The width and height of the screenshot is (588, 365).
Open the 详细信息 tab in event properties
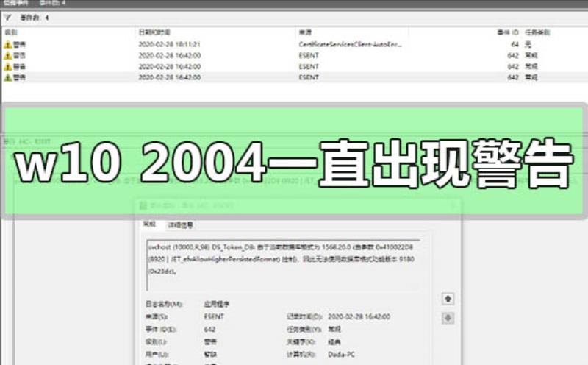pos(181,225)
